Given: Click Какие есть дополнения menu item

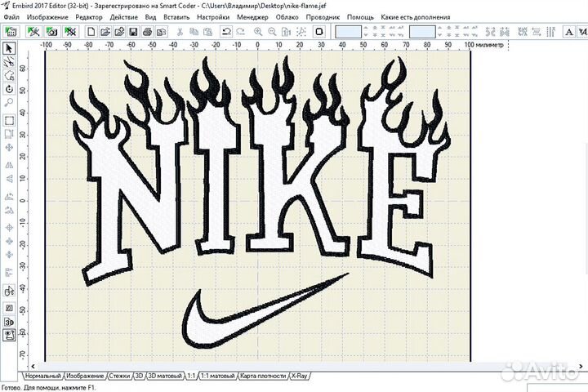Looking at the screenshot, I should (415, 16).
